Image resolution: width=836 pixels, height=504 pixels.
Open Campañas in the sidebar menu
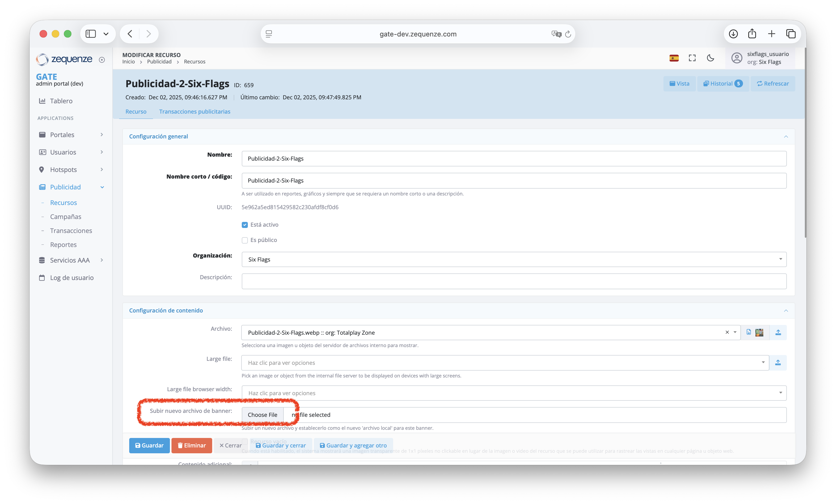(x=66, y=216)
